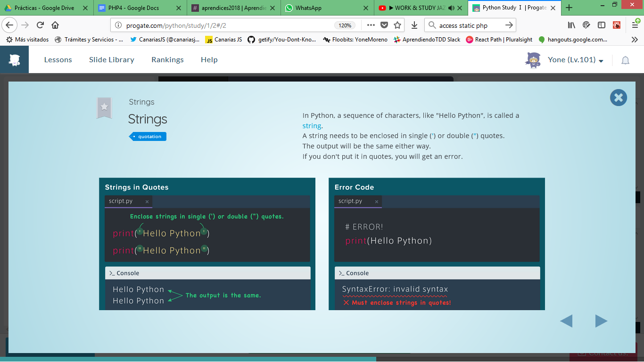Go back using the previous slide arrow
The height and width of the screenshot is (362, 644).
pos(567,321)
